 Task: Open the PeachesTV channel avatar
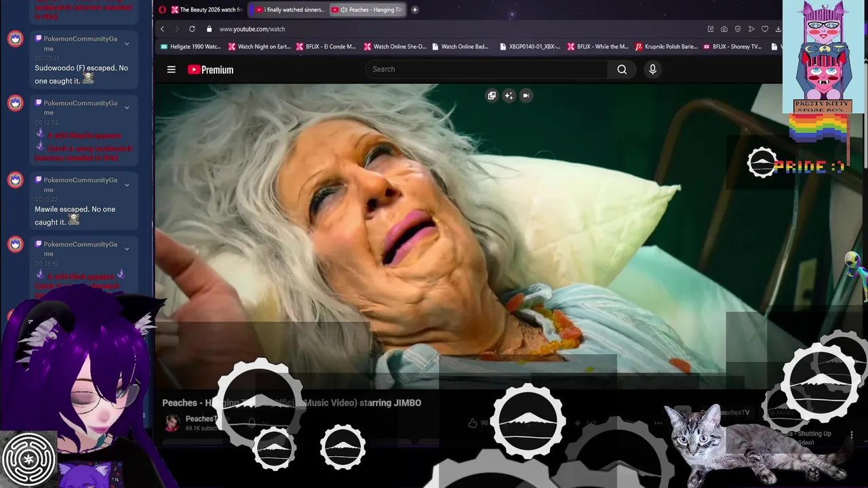(x=172, y=422)
